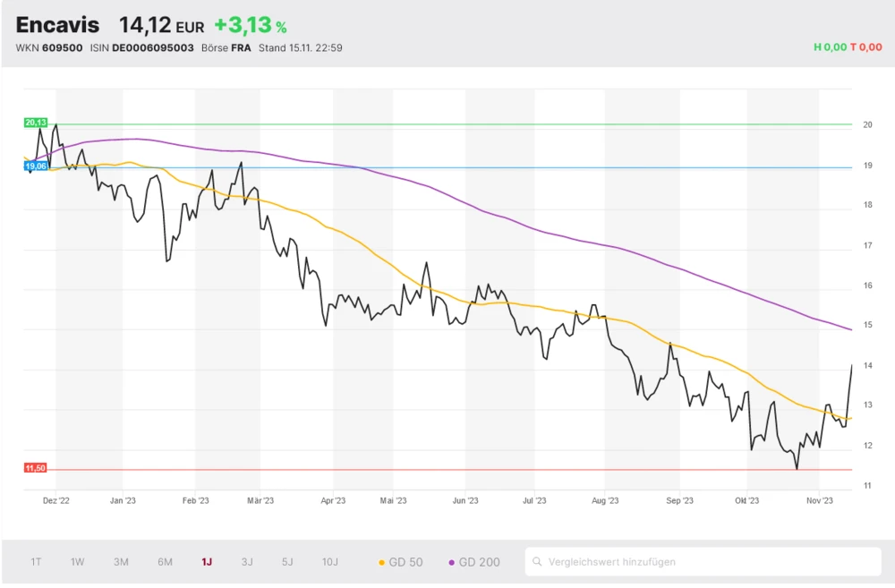Click the red 11,50 low price marker
This screenshot has width=895, height=588.
[x=36, y=468]
